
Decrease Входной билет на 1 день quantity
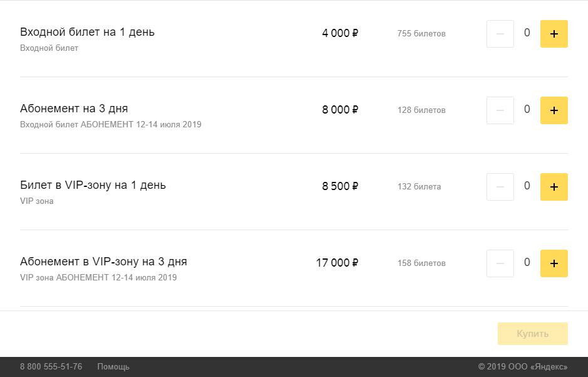coord(500,34)
